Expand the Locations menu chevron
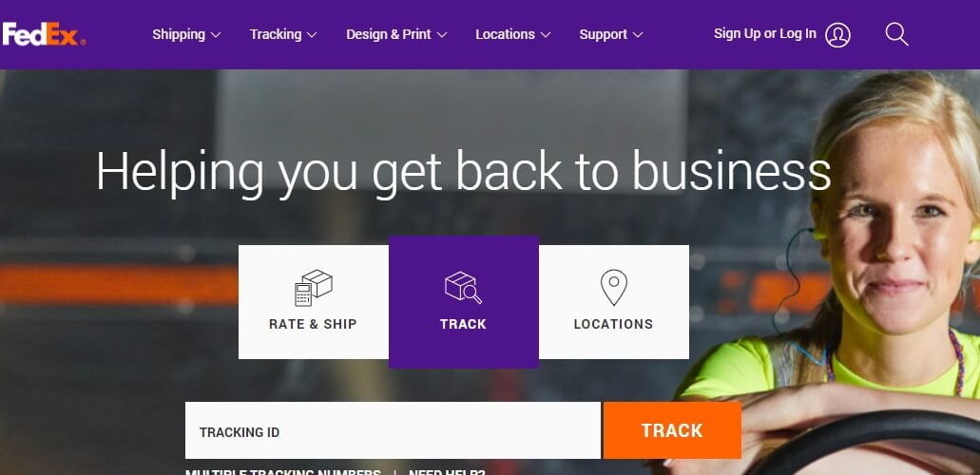The image size is (980, 475). pos(546,35)
